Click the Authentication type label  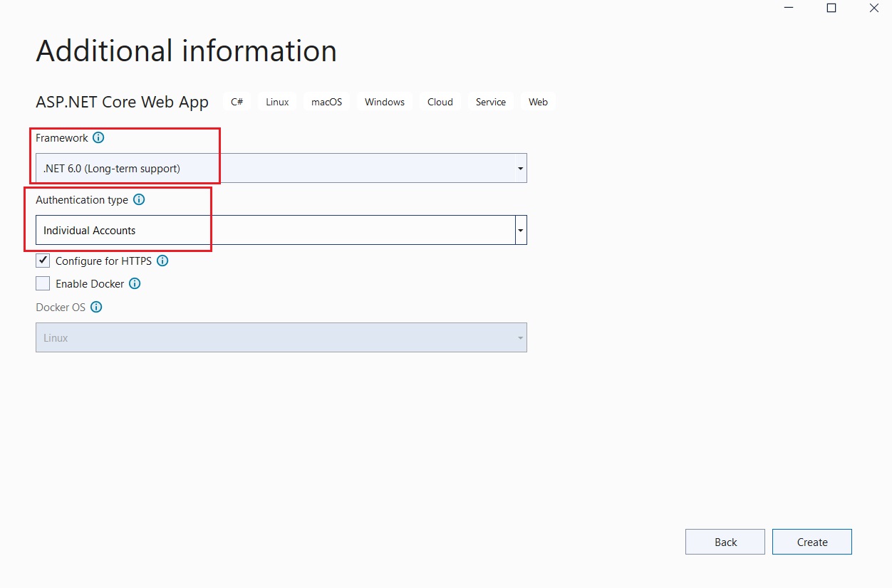pyautogui.click(x=82, y=200)
